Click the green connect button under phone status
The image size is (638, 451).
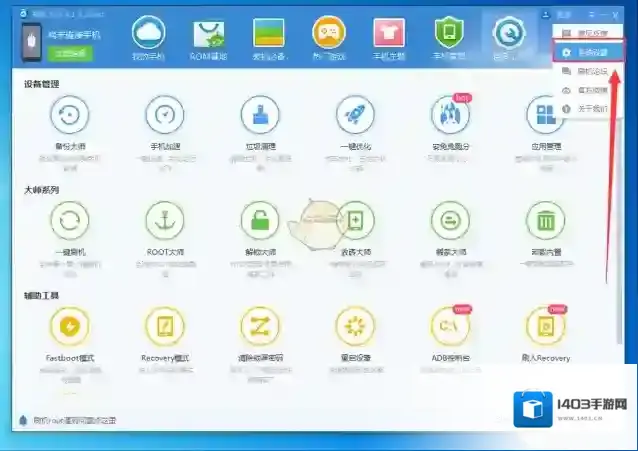click(x=70, y=53)
